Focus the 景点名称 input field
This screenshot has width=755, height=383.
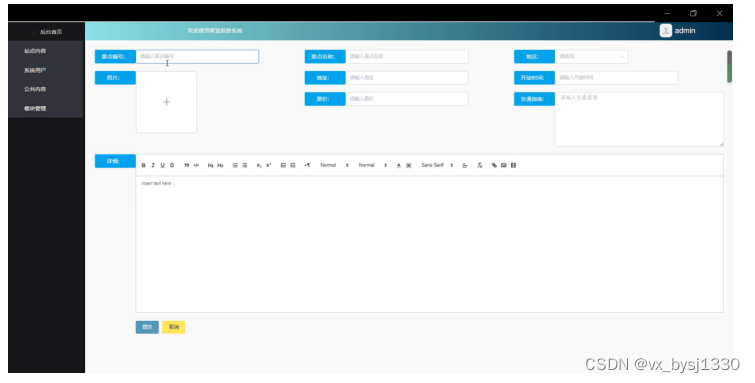point(407,56)
